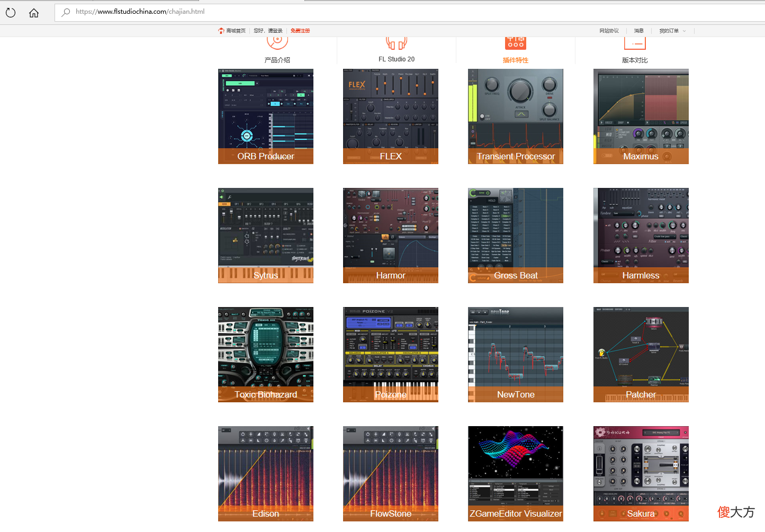
Task: Open the FlowStone plugin thumbnail
Action: coord(391,474)
